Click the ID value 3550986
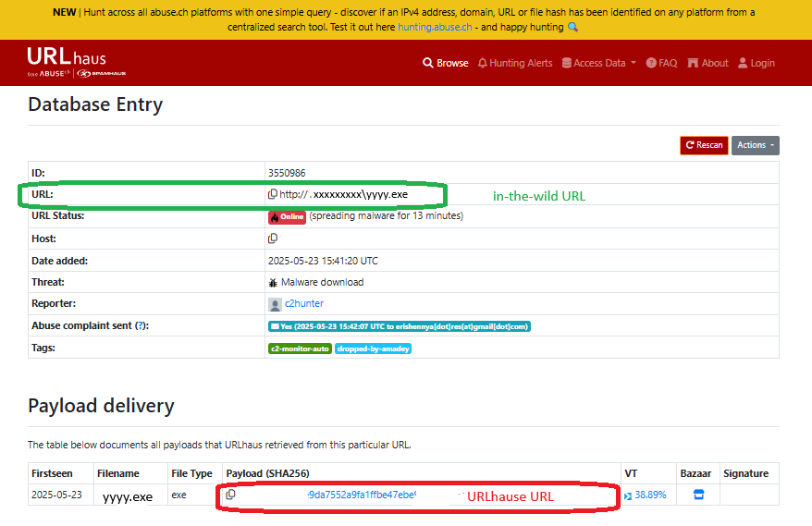The height and width of the screenshot is (526, 812). pyautogui.click(x=287, y=173)
